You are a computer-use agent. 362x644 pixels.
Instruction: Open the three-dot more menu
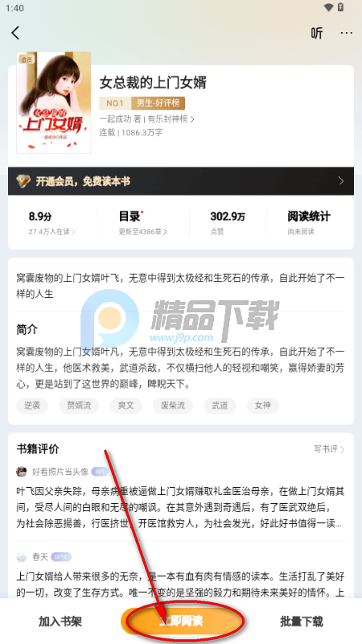point(347,33)
